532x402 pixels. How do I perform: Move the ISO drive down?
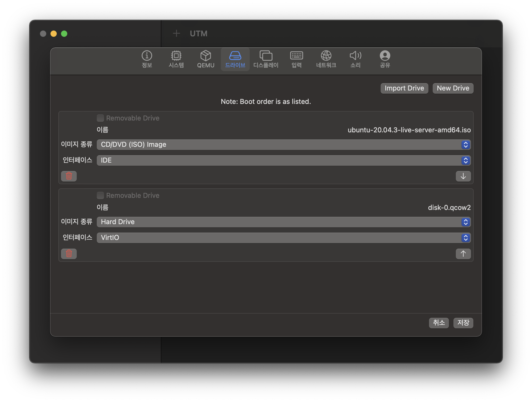(463, 176)
